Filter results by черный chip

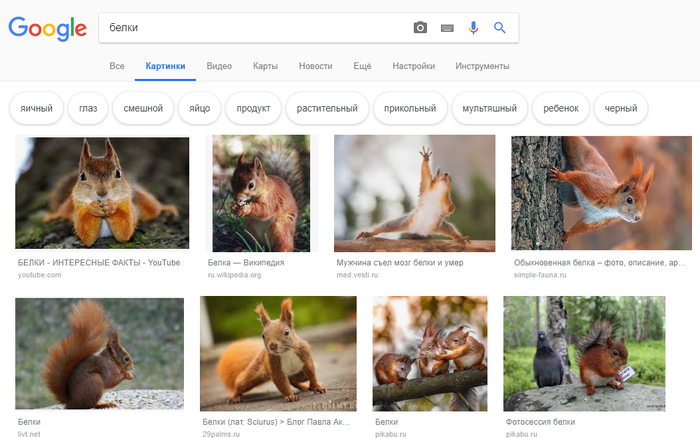(620, 108)
